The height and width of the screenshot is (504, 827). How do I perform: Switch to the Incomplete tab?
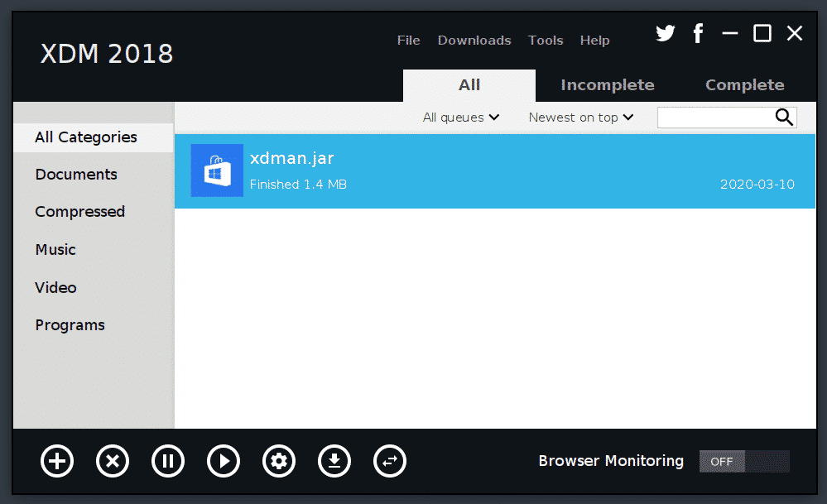607,85
